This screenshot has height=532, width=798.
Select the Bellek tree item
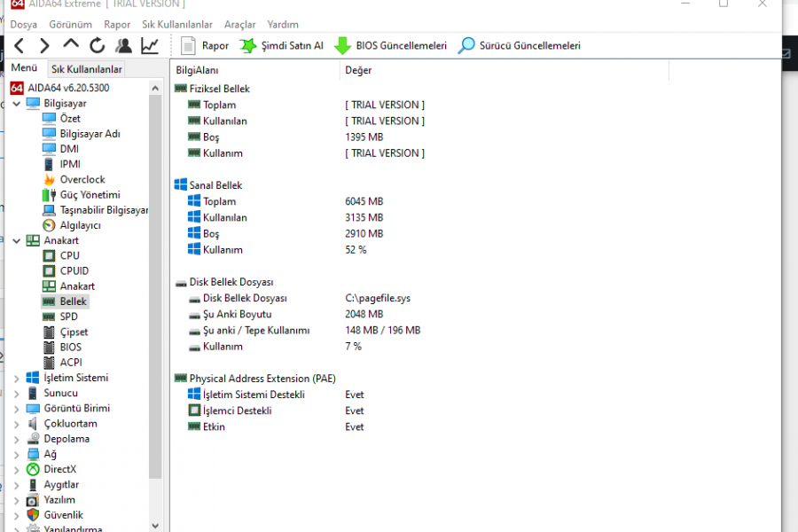[x=73, y=301]
